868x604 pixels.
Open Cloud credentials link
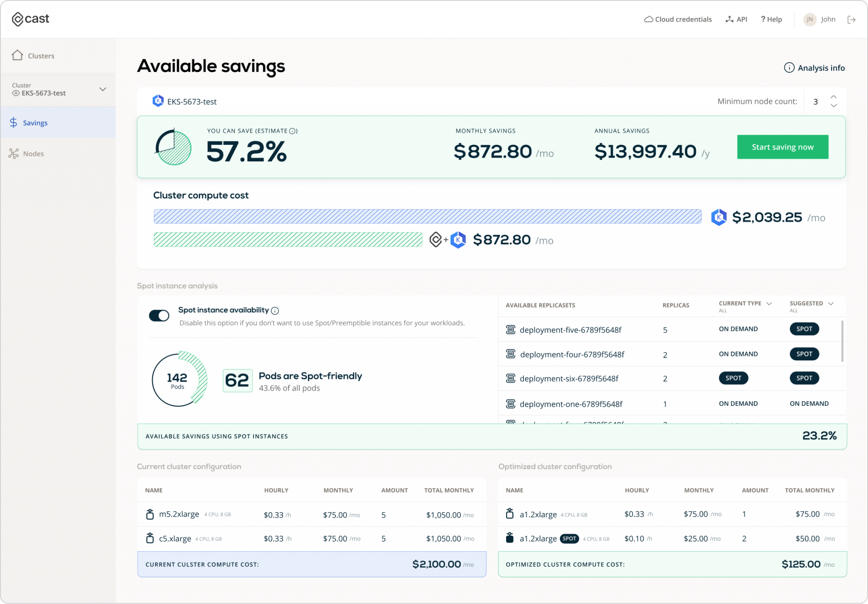click(x=678, y=19)
